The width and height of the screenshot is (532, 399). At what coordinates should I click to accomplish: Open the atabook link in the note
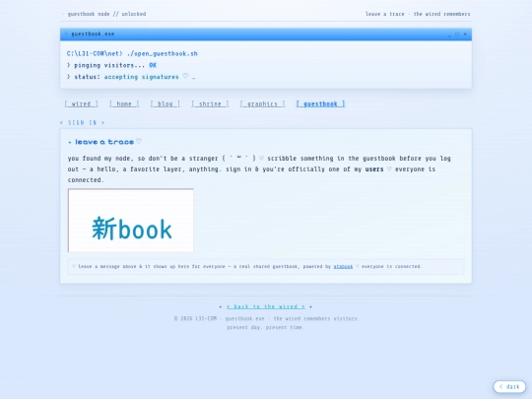[x=343, y=266]
